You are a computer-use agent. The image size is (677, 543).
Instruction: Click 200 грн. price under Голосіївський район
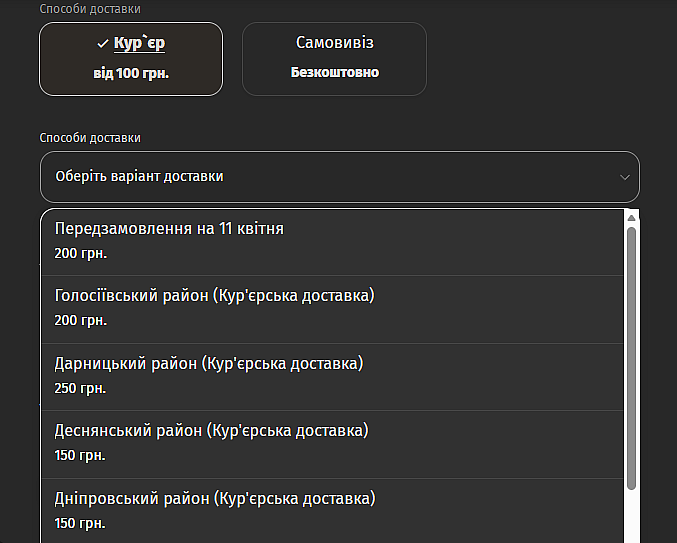80,321
